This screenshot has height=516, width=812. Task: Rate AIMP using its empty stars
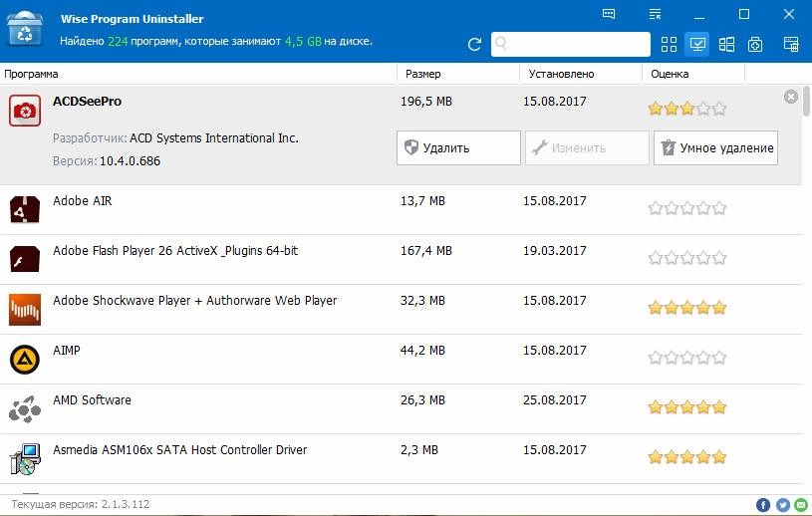point(687,359)
